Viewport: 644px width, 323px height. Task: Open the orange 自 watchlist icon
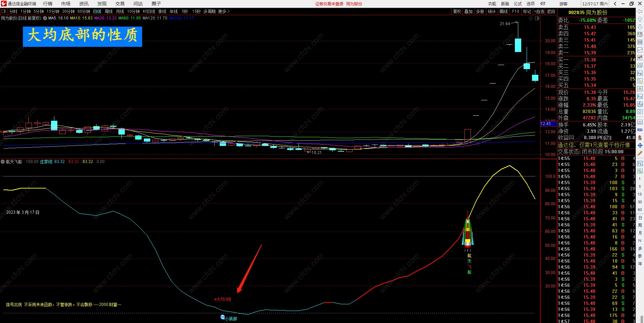(640, 89)
